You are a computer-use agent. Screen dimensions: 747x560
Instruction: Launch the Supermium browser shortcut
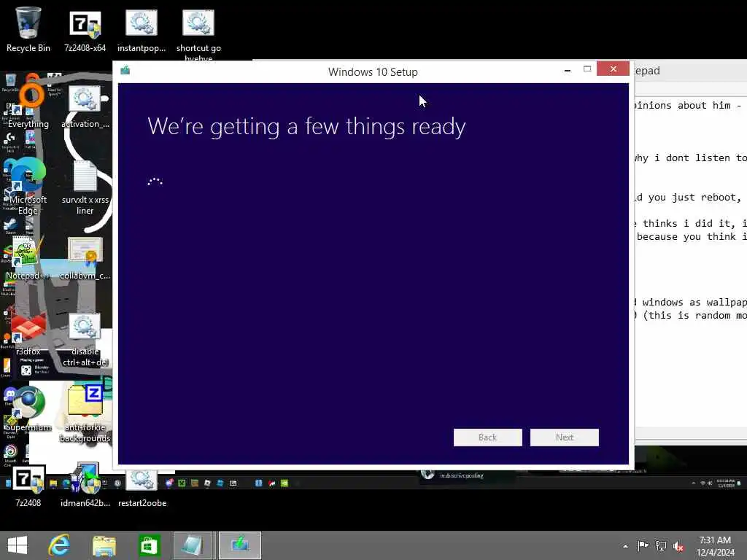(x=28, y=408)
